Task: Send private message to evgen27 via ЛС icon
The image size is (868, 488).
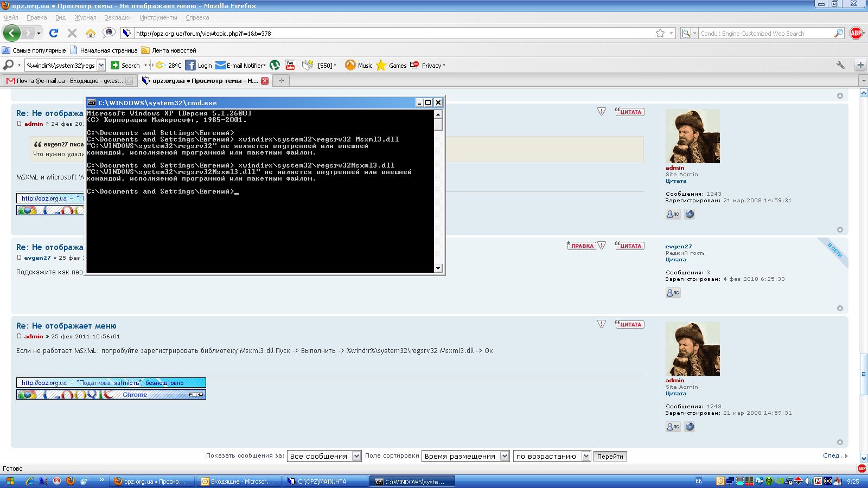Action: (x=673, y=293)
